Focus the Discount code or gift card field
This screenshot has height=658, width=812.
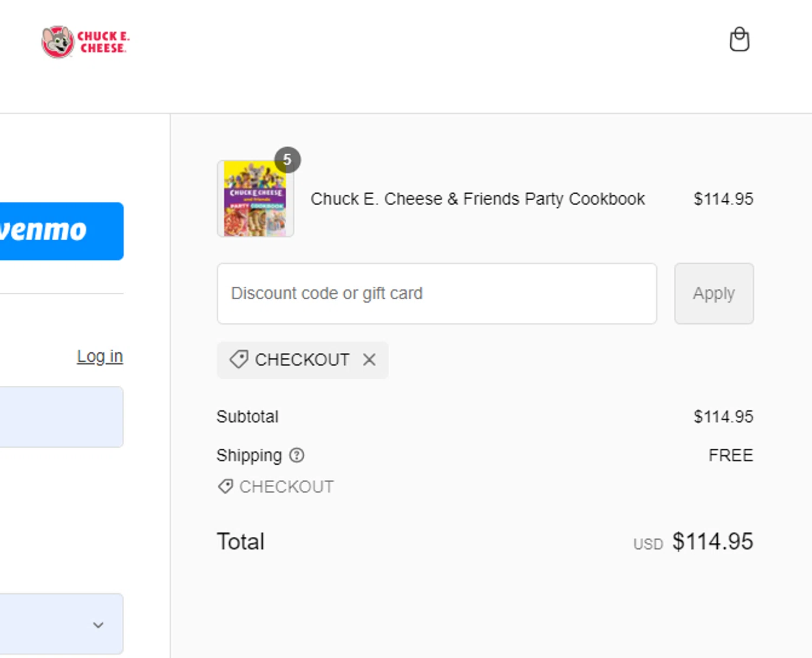click(x=436, y=294)
